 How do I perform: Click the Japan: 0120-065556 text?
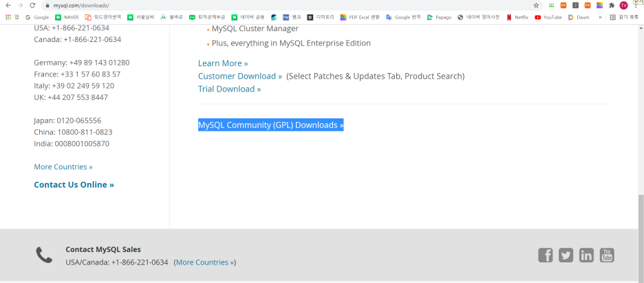pos(67,120)
